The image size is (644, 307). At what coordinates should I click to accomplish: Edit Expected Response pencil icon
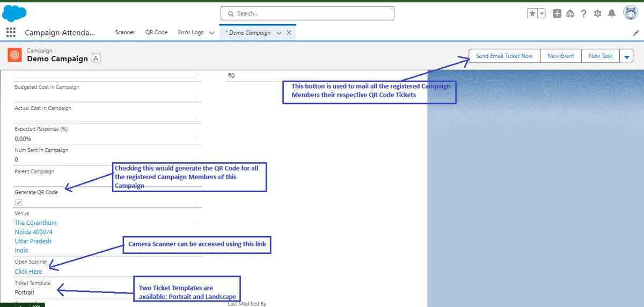(197, 137)
